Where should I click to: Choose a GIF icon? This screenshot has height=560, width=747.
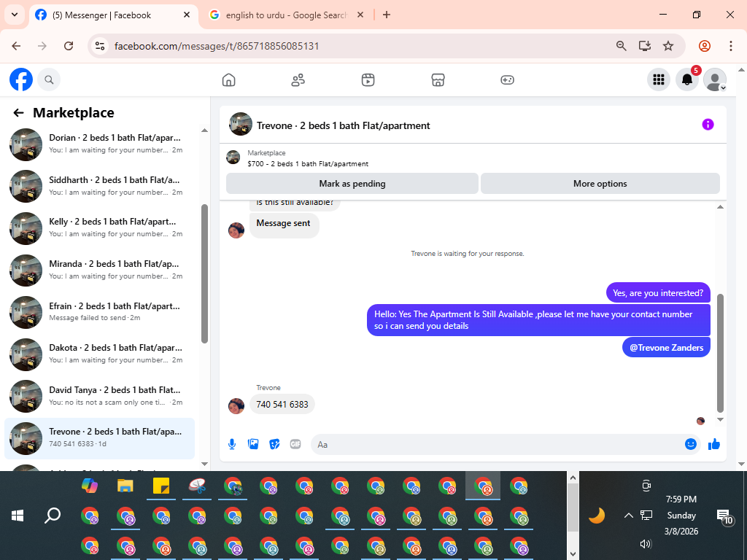coord(295,444)
